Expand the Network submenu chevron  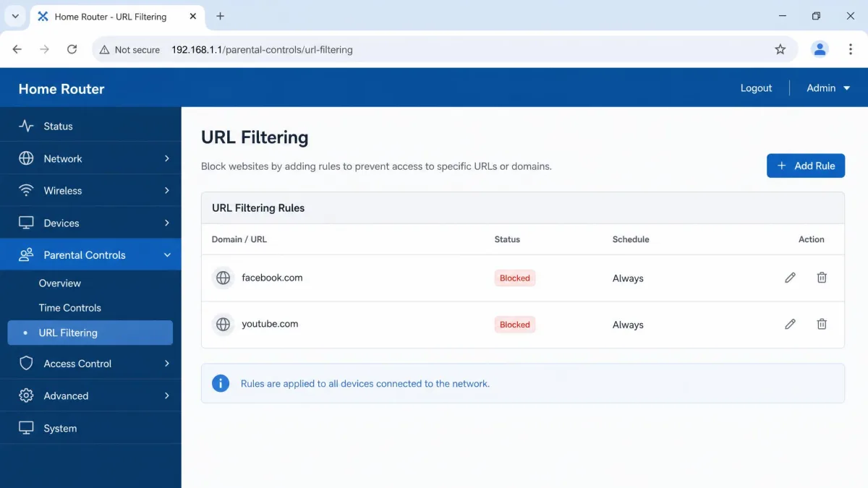pos(167,158)
